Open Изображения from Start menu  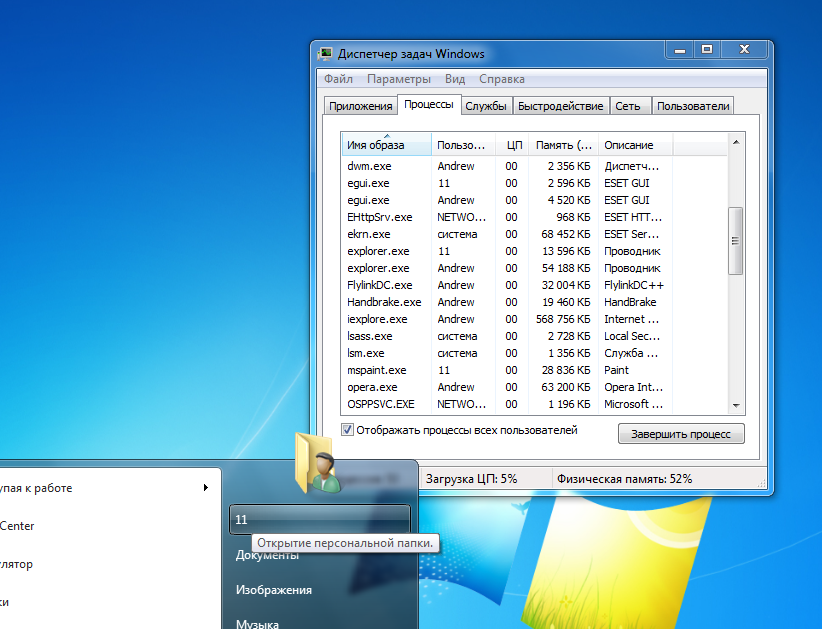[274, 590]
